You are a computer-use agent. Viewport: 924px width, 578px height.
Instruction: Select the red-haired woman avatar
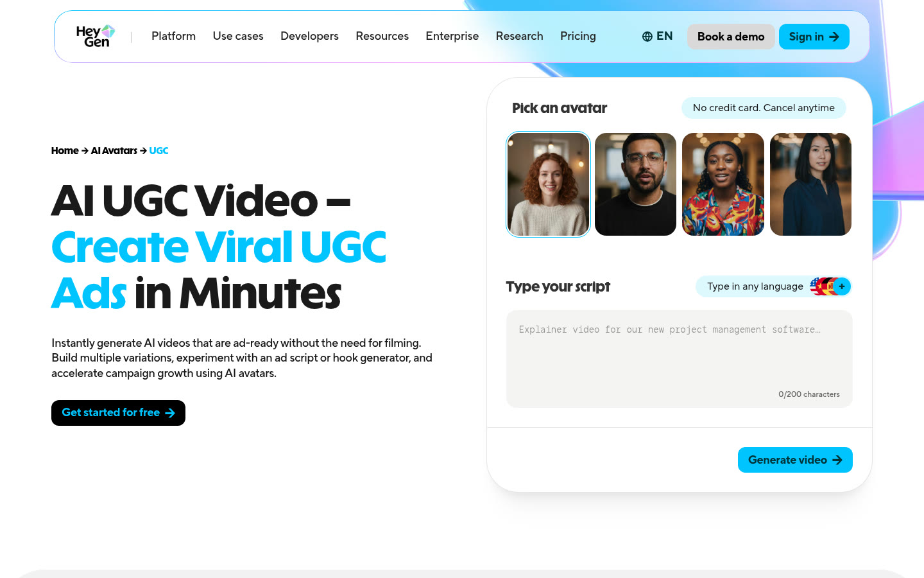click(x=548, y=184)
